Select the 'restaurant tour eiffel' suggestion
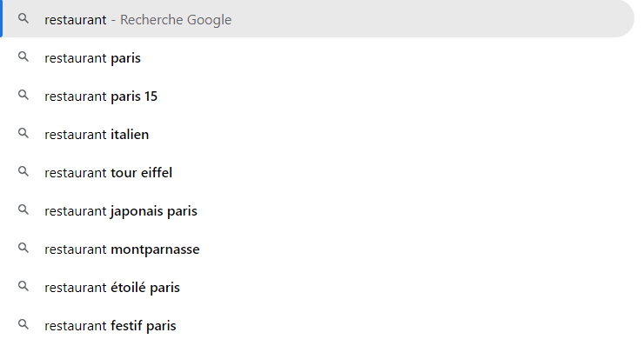The width and height of the screenshot is (644, 339). (x=108, y=173)
